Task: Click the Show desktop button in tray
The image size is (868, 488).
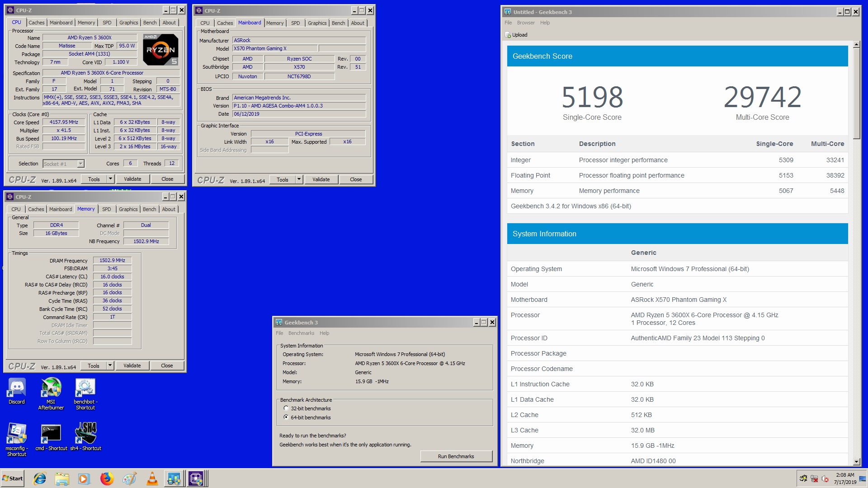Action: pyautogui.click(x=863, y=479)
